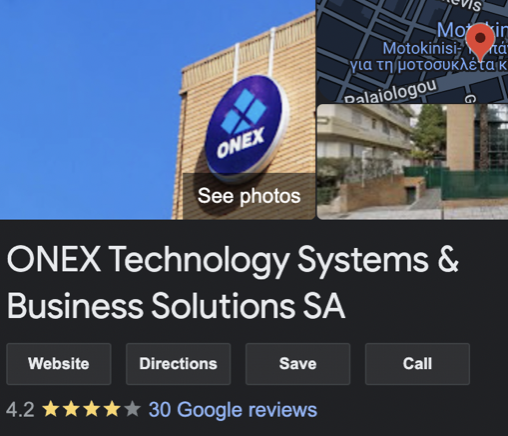This screenshot has height=436, width=508.
Task: Click the gray fifth rating star
Action: [132, 409]
